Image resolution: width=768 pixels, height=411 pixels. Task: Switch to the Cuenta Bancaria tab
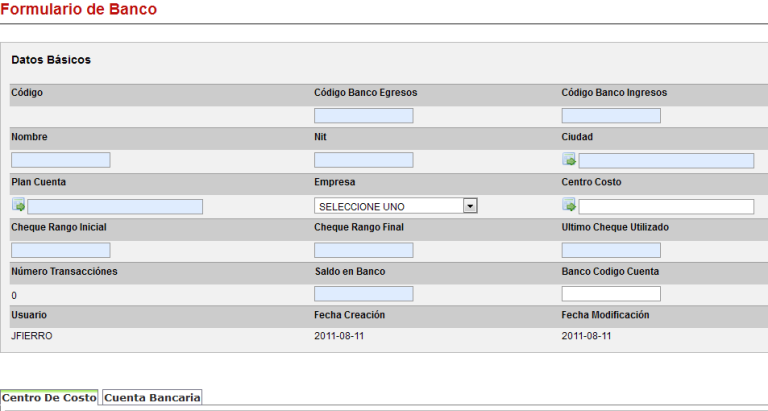tap(153, 398)
